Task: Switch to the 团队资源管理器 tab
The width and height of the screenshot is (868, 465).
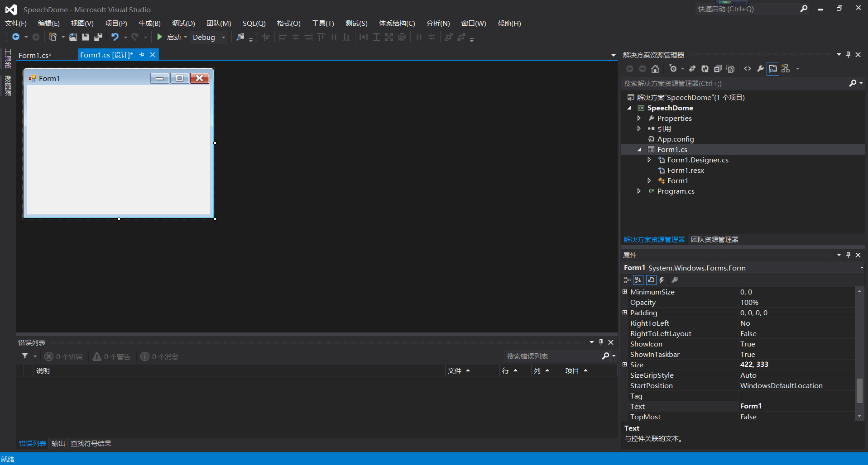Action: [x=715, y=239]
